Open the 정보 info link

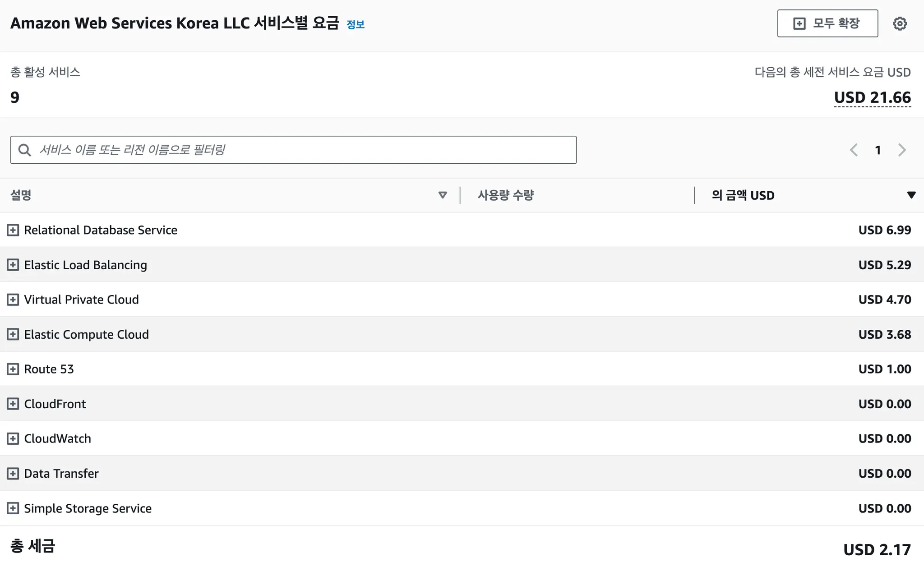pos(356,24)
